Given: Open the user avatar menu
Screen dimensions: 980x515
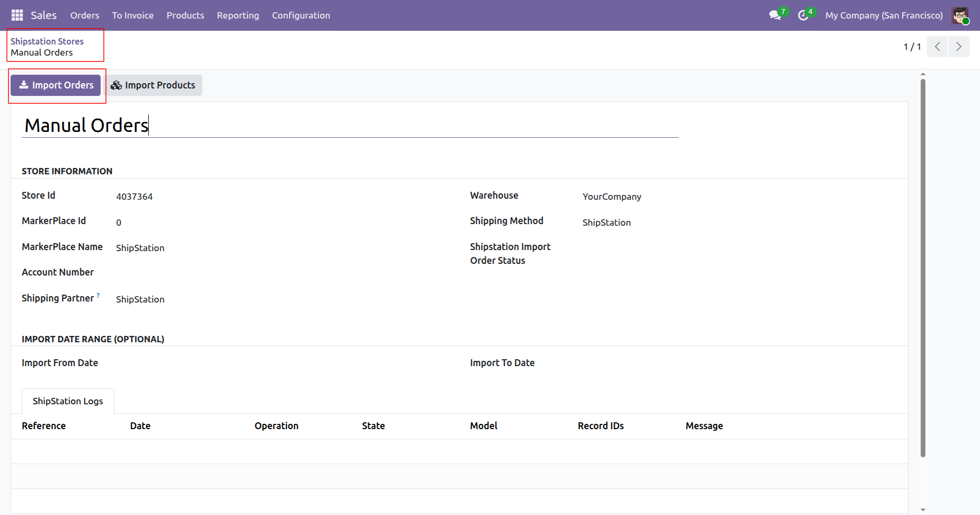Looking at the screenshot, I should (960, 15).
